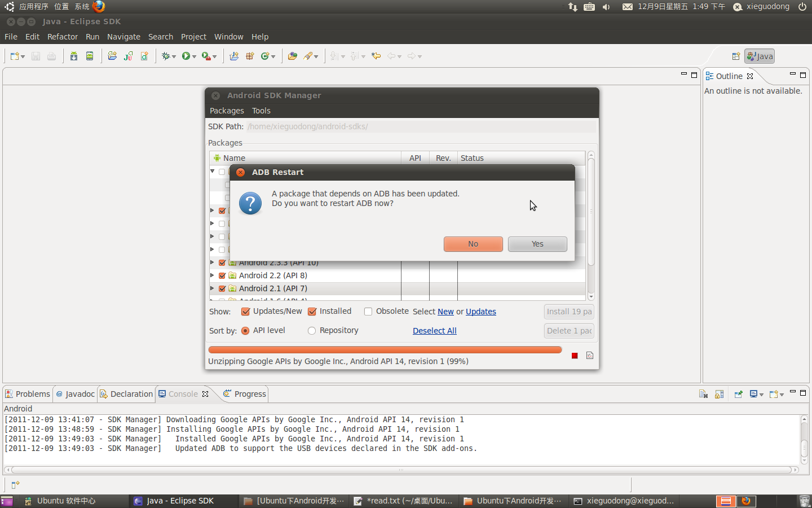Open the Refactor menu
Image resolution: width=812 pixels, height=508 pixels.
point(63,37)
